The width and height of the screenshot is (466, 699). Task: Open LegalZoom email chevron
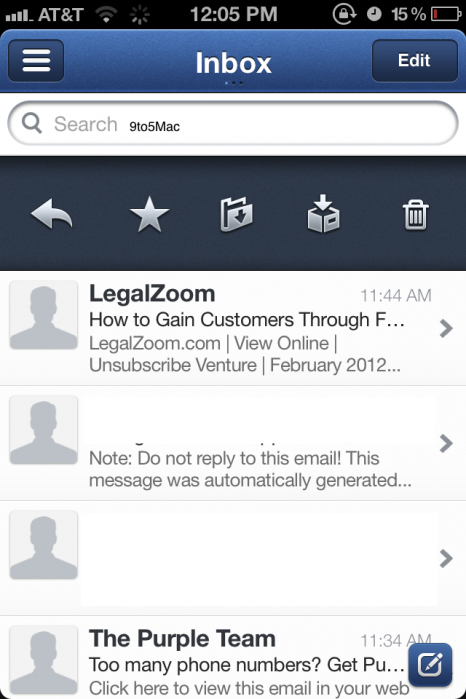point(446,329)
